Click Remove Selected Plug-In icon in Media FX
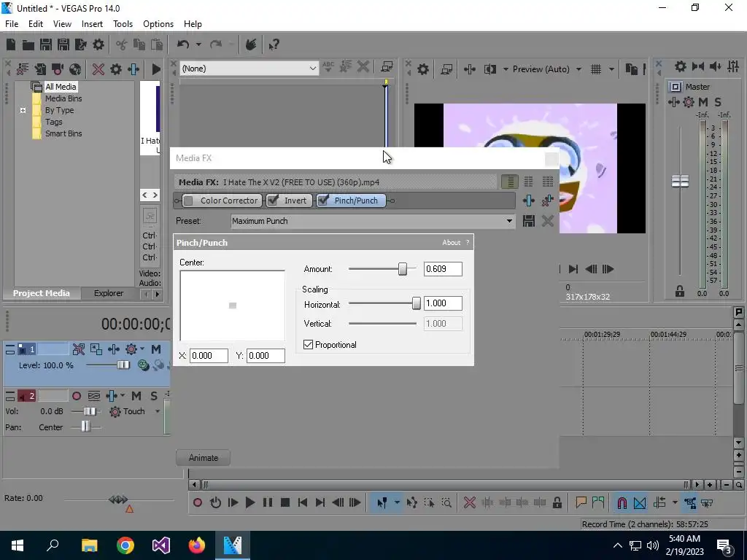 tap(547, 201)
